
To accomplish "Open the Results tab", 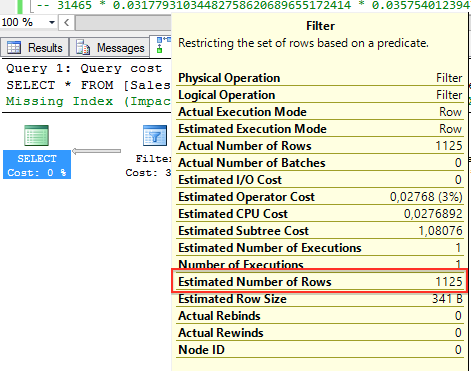I will (35, 48).
